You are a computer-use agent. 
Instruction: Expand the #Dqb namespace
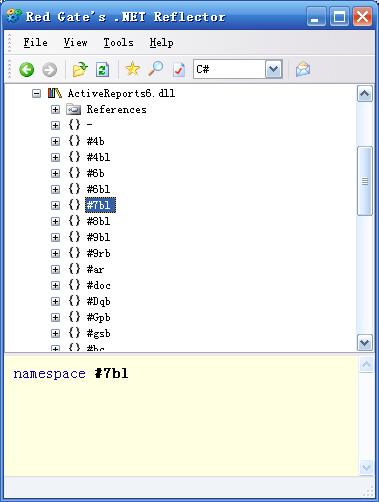(x=55, y=301)
